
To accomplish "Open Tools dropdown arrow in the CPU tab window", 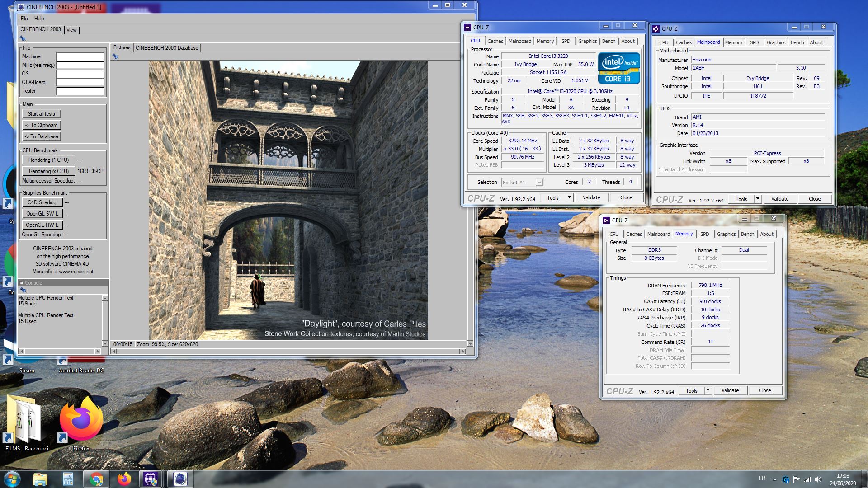I will coord(569,197).
